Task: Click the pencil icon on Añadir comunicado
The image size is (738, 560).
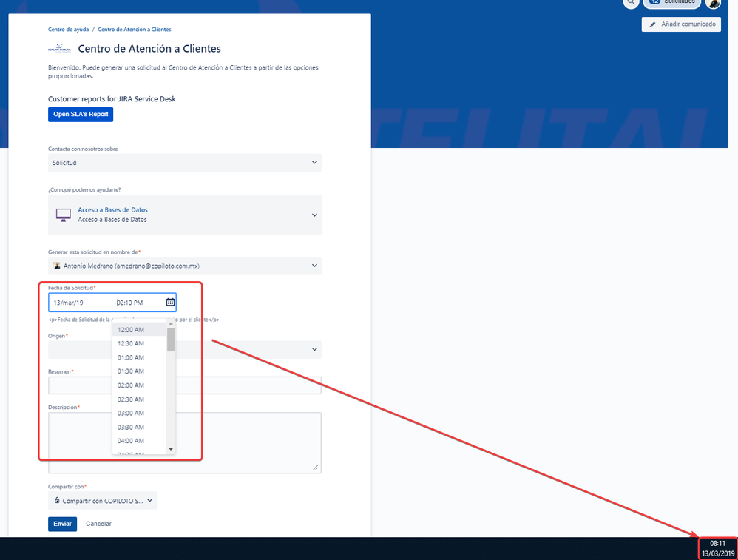Action: pos(652,24)
